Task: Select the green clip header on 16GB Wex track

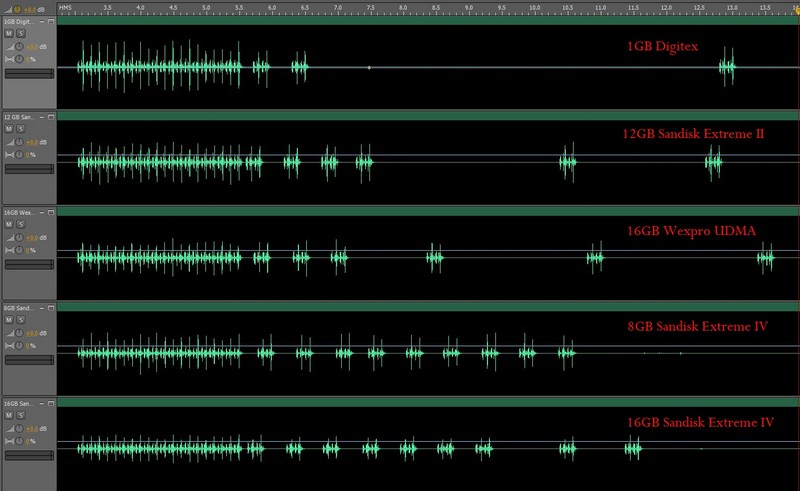Action: point(428,212)
